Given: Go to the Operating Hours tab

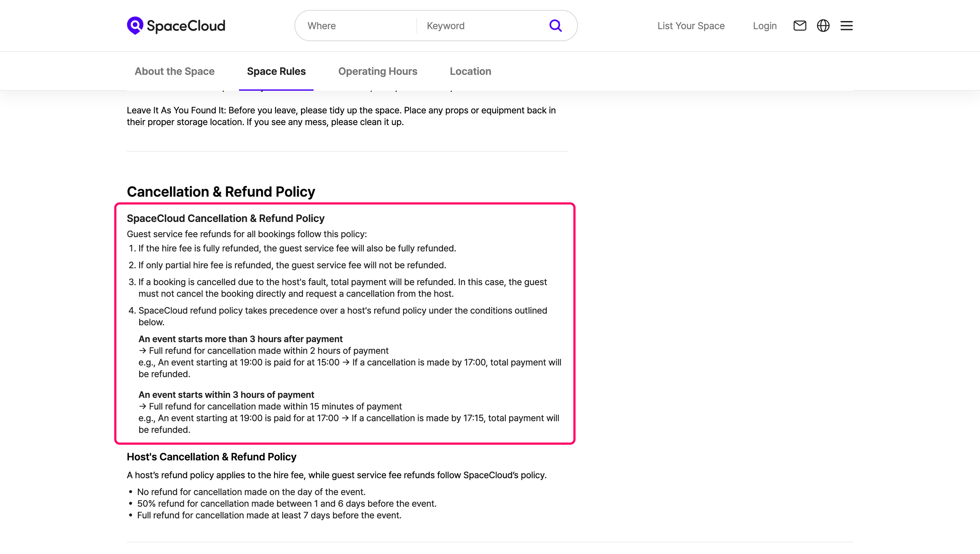Looking at the screenshot, I should 377,71.
